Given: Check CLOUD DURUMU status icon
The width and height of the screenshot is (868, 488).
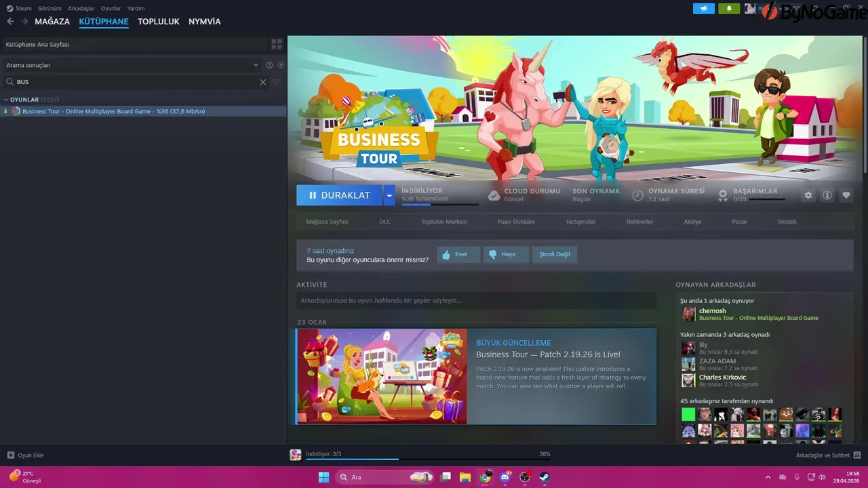Looking at the screenshot, I should pyautogui.click(x=494, y=195).
